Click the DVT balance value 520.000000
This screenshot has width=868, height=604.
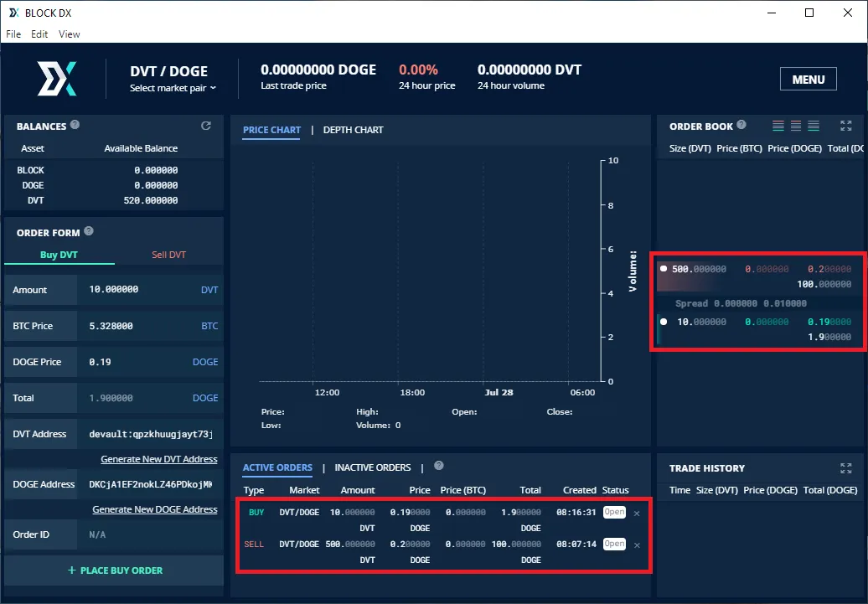(x=151, y=200)
